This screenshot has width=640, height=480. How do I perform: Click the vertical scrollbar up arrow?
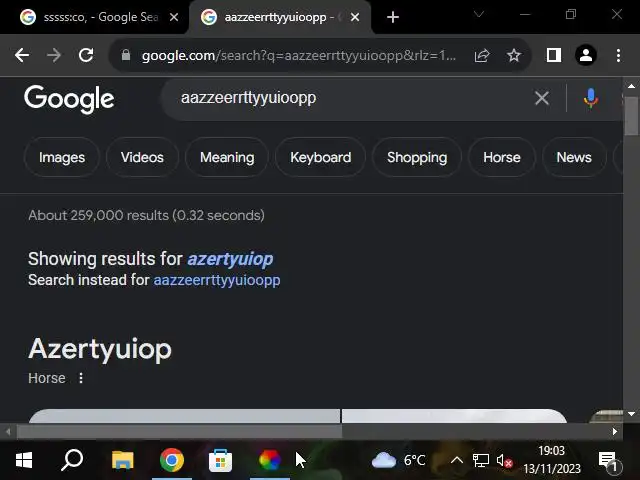[631, 86]
